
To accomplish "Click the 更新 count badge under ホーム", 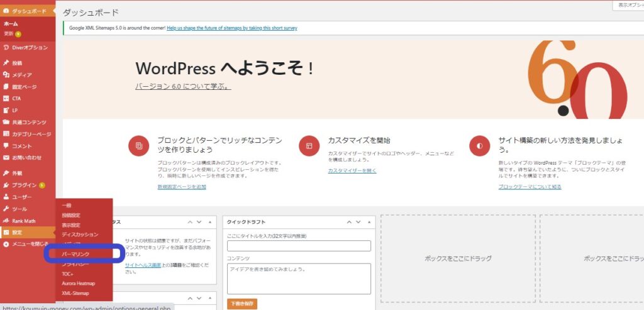I will (x=18, y=34).
